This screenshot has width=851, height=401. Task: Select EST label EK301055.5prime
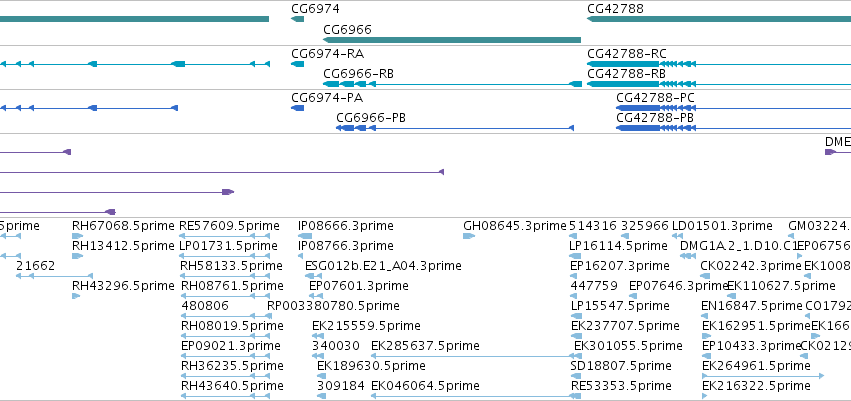628,346
